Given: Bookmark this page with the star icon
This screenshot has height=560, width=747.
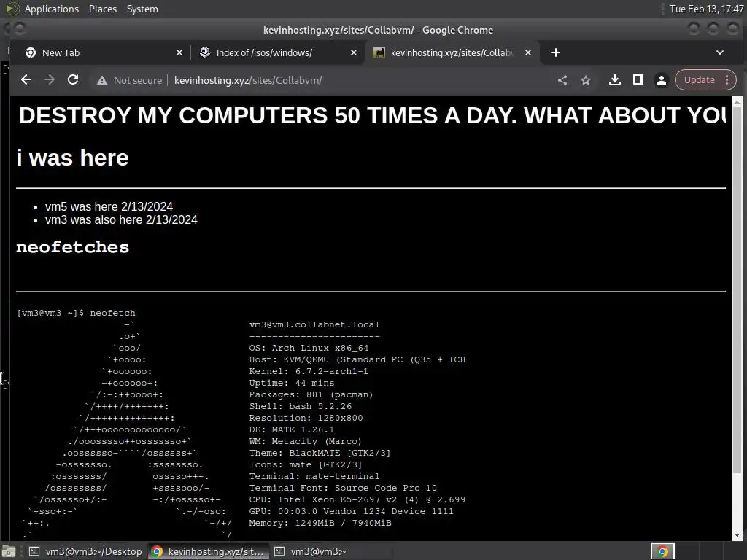Looking at the screenshot, I should (x=586, y=80).
